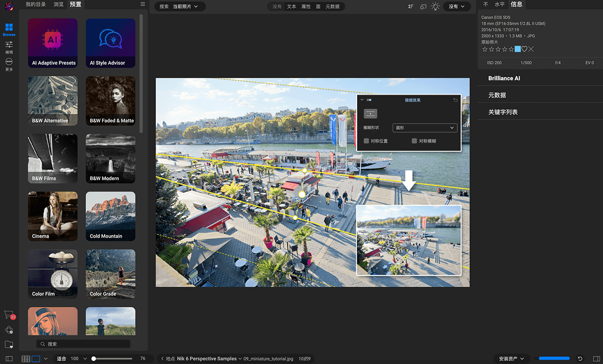Screen dimensions: 603x364
Task: Open the 安装资产 dropdown
Action: coord(511,358)
